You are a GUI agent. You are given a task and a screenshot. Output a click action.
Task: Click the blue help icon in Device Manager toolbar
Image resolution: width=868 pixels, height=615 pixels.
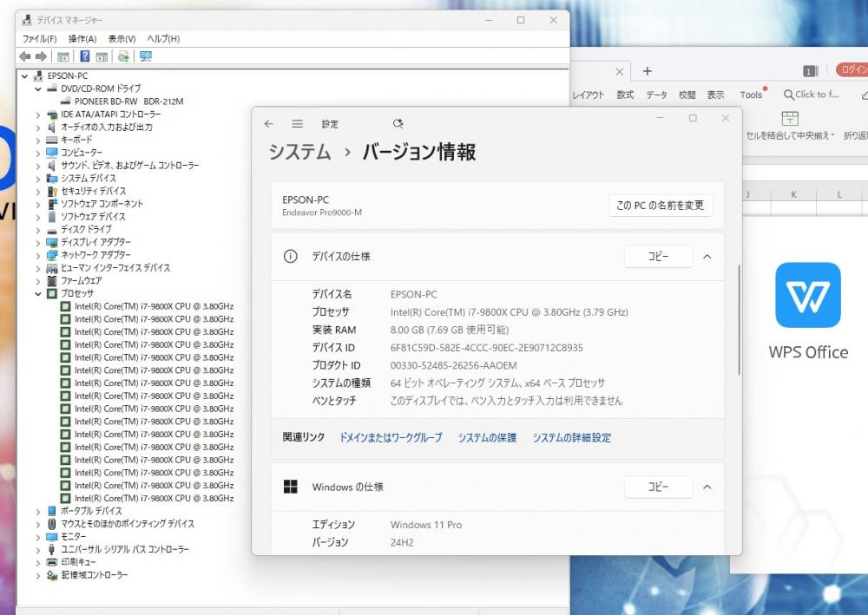(85, 56)
